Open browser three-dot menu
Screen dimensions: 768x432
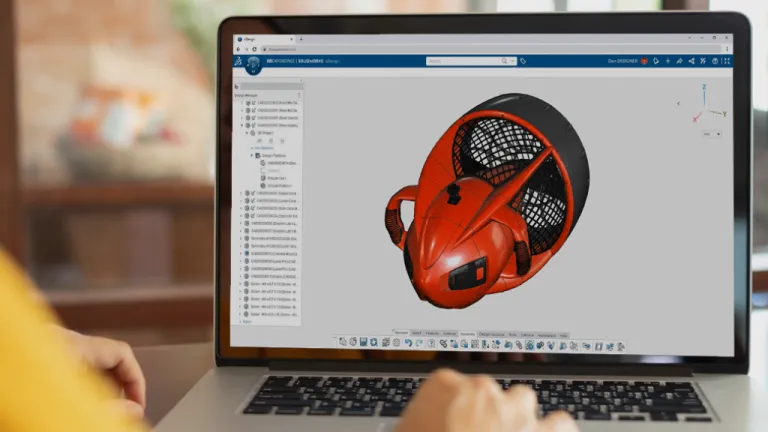point(727,49)
